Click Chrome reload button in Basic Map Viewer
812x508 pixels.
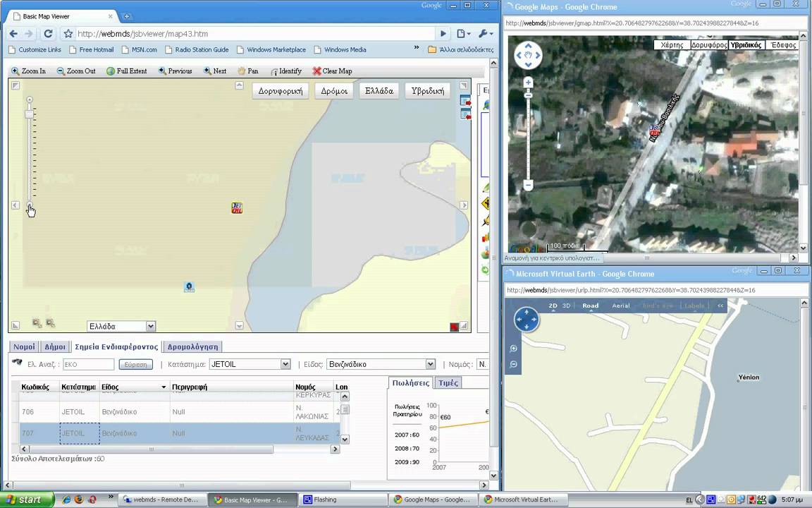(48, 34)
